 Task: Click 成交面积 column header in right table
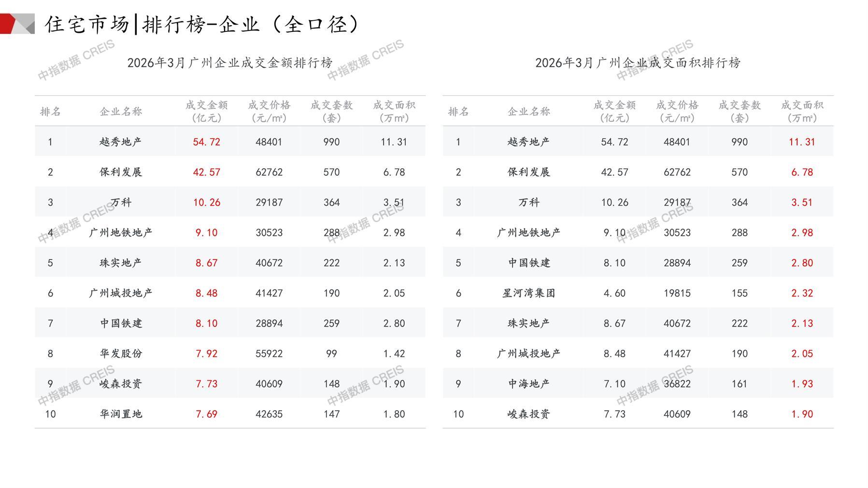[x=802, y=111]
